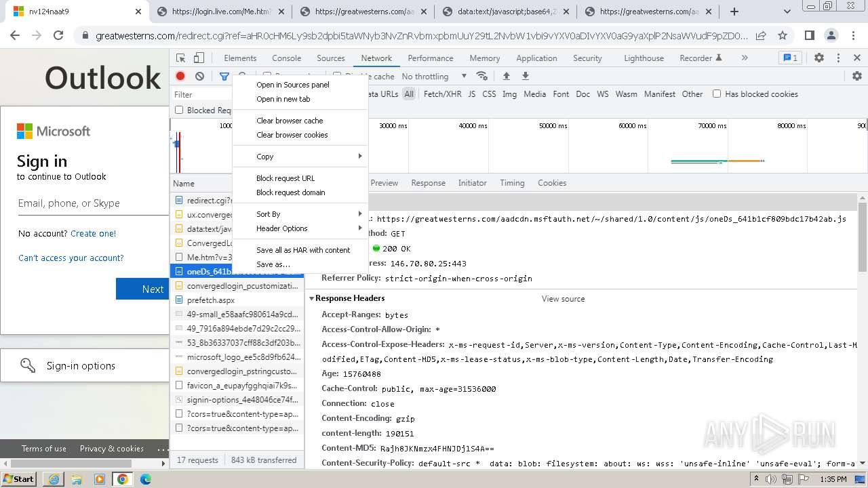The height and width of the screenshot is (488, 868).
Task: Share this page from the address bar icon
Action: click(761, 36)
